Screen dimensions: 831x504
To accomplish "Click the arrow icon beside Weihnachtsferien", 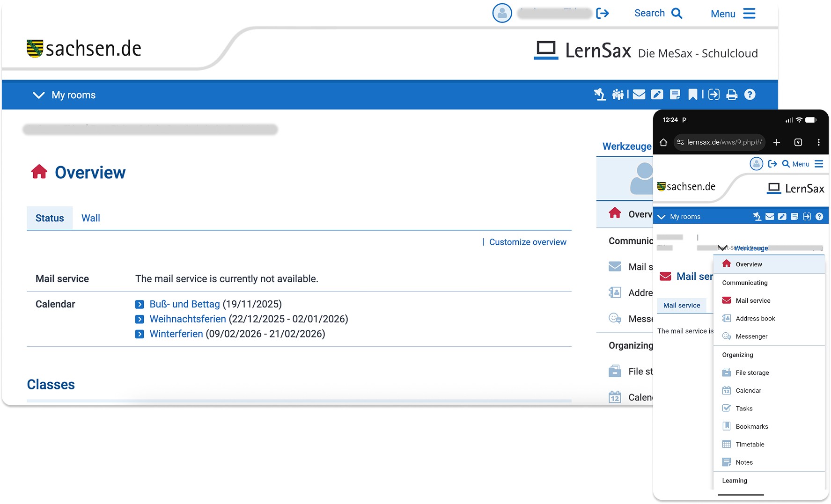I will tap(140, 319).
